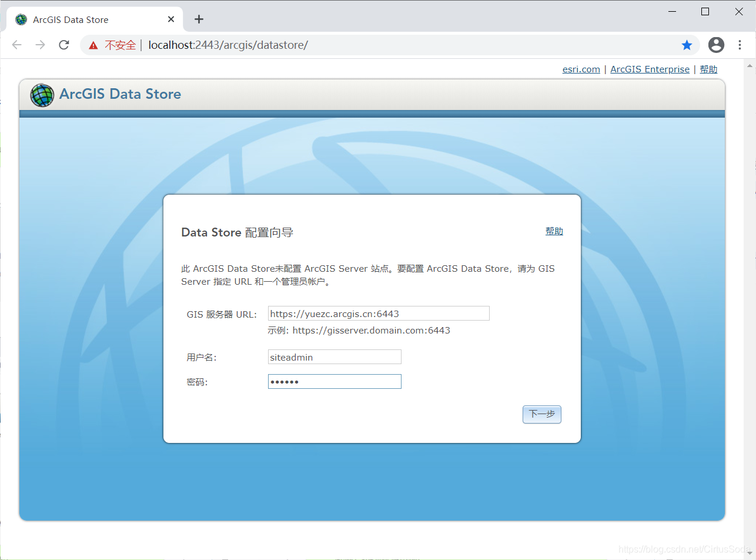756x560 pixels.
Task: Open Chrome three-dot menu
Action: (740, 45)
